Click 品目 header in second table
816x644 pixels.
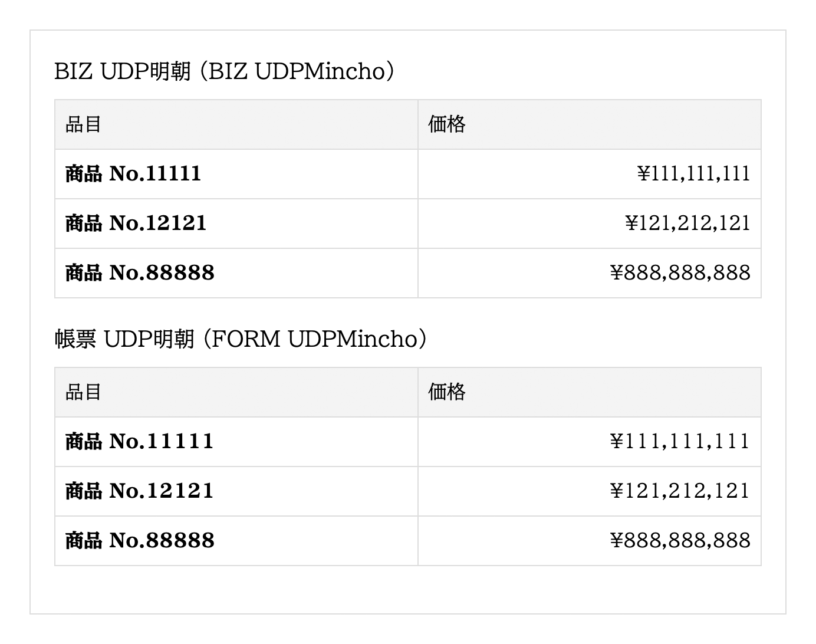(83, 392)
